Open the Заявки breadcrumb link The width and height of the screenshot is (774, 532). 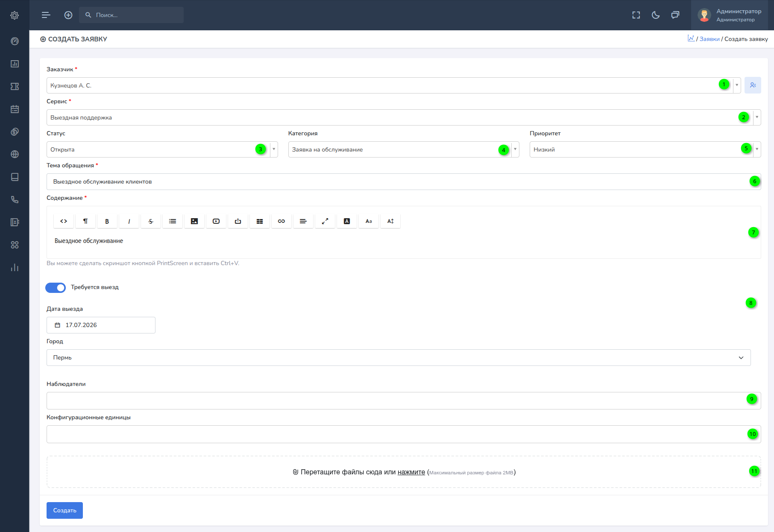(709, 39)
